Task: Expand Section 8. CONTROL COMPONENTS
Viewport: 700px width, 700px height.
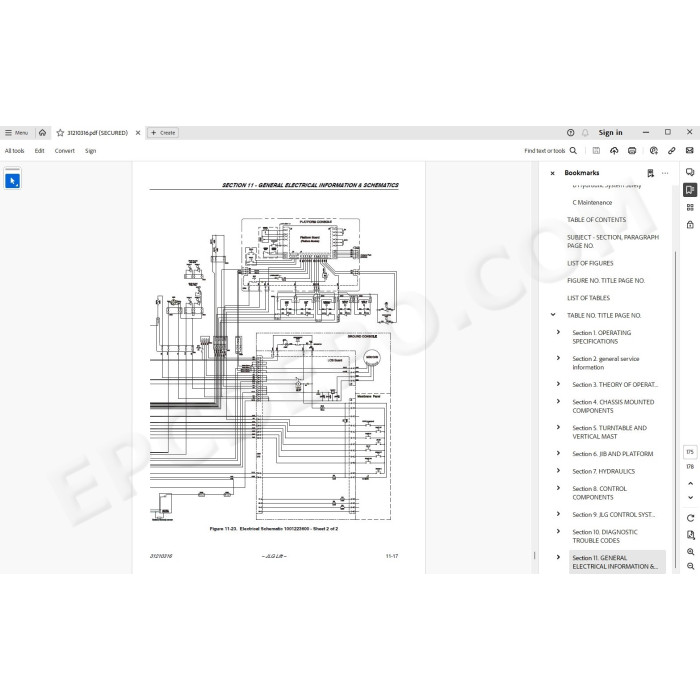Action: coord(558,488)
